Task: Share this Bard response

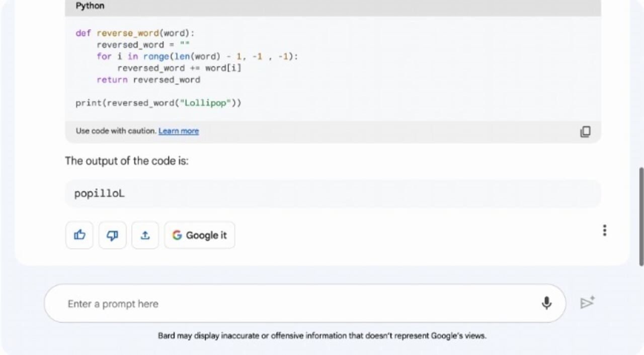Action: [145, 235]
